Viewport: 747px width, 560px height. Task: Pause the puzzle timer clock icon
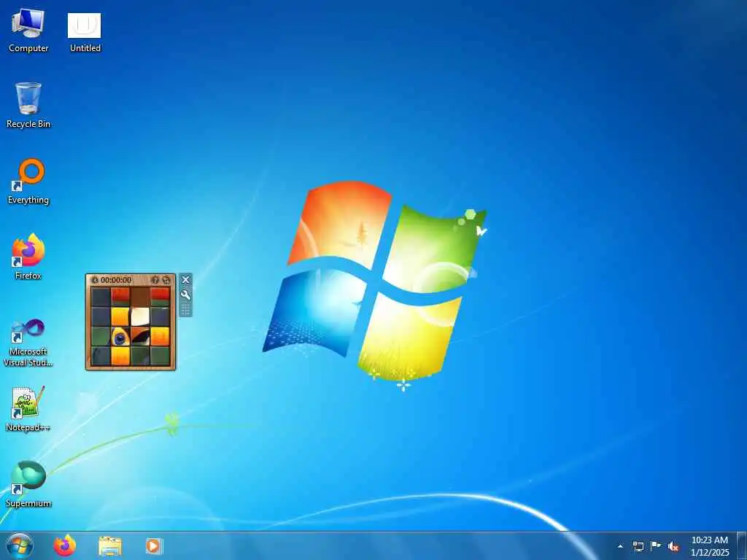pyautogui.click(x=95, y=280)
